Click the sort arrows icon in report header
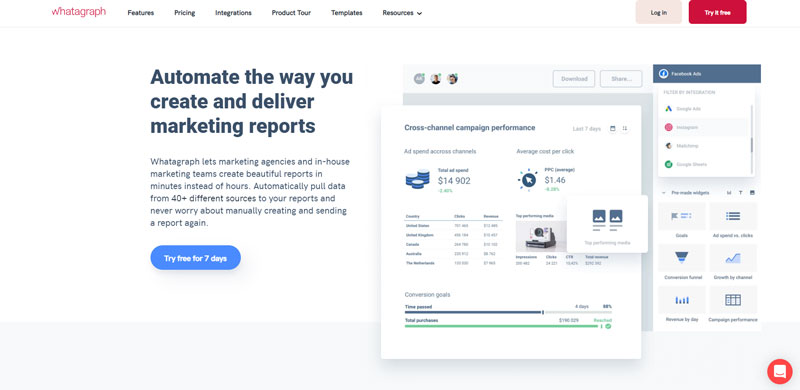Viewport: 800px width, 390px height. 624,129
